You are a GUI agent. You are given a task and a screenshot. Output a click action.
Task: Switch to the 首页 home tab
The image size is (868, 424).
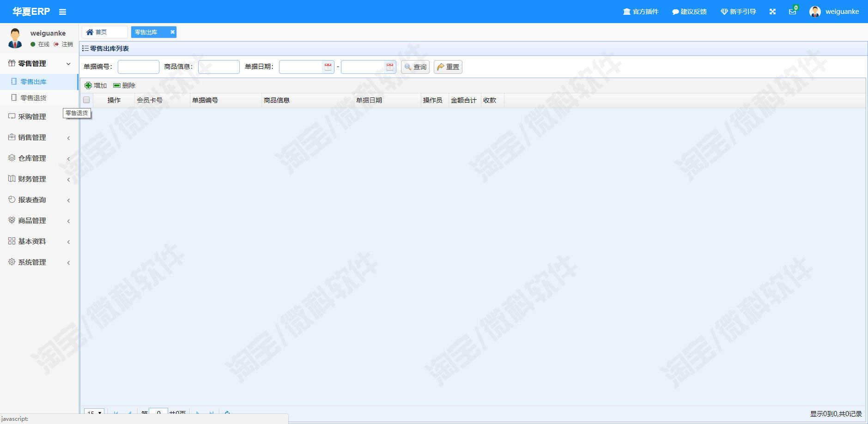[104, 32]
